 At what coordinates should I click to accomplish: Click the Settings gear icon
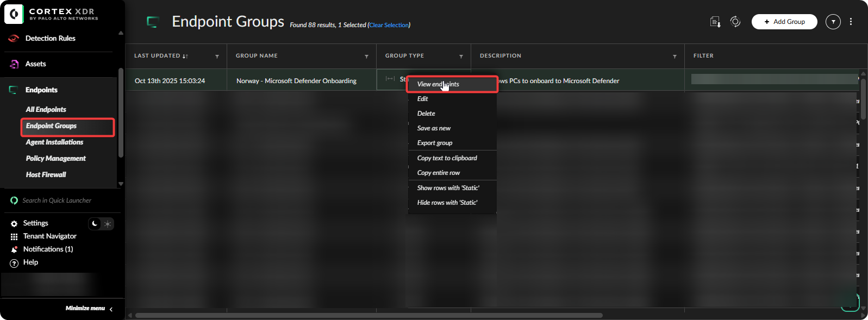tap(14, 224)
